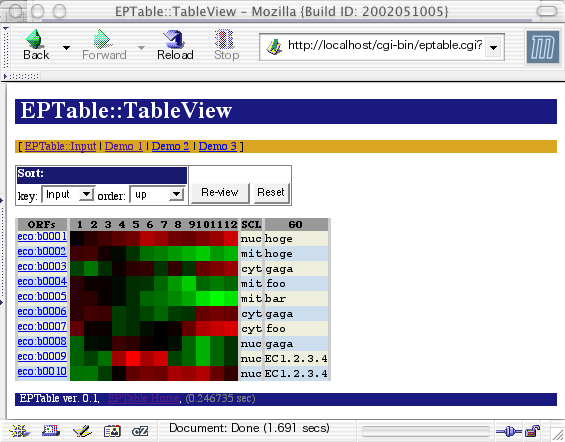Click the status bar progress meter
This screenshot has height=442, width=565.
pyautogui.click(x=426, y=431)
